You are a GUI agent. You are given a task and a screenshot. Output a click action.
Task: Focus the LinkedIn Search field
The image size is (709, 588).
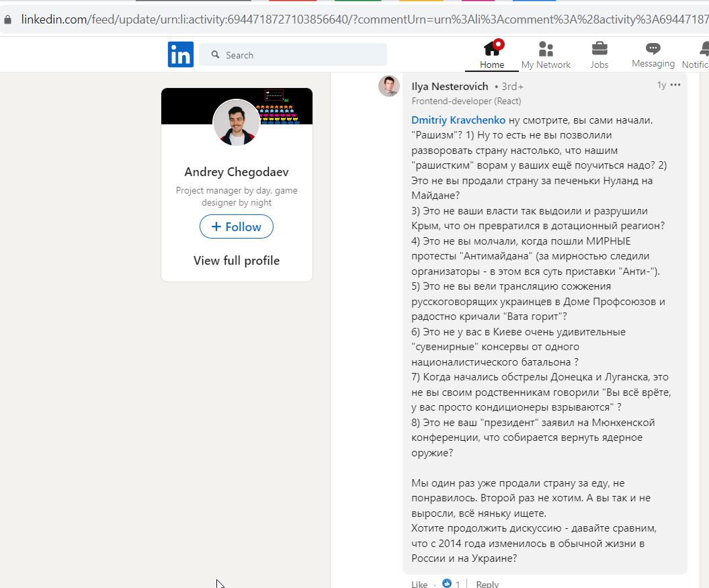coord(293,54)
